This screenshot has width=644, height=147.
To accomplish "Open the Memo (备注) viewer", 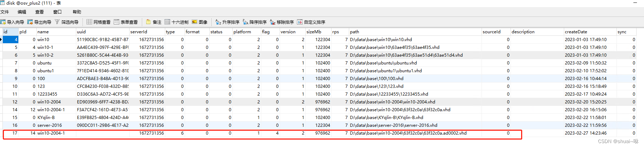I will (x=154, y=22).
